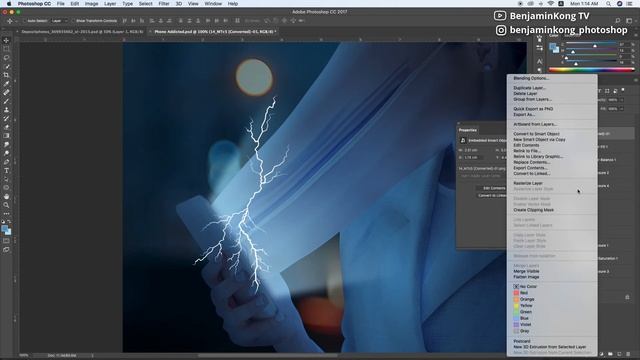Select the Zoom tool

pyautogui.click(x=6, y=205)
